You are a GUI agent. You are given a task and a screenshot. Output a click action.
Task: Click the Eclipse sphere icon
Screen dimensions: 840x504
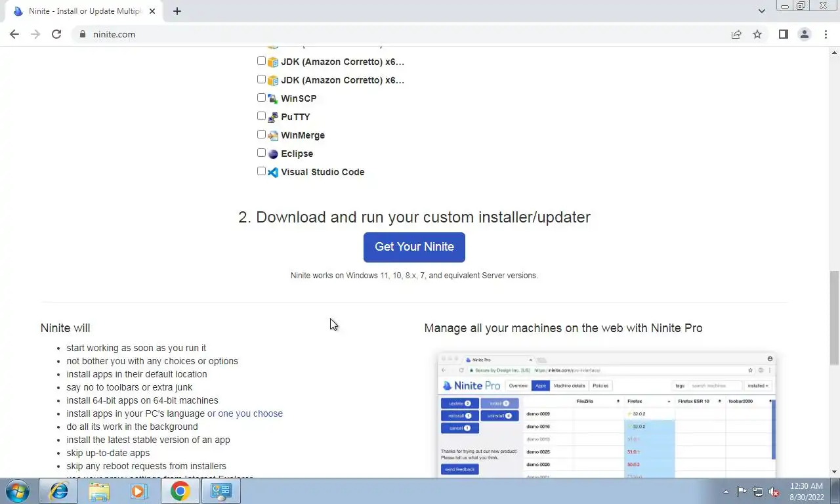(273, 154)
